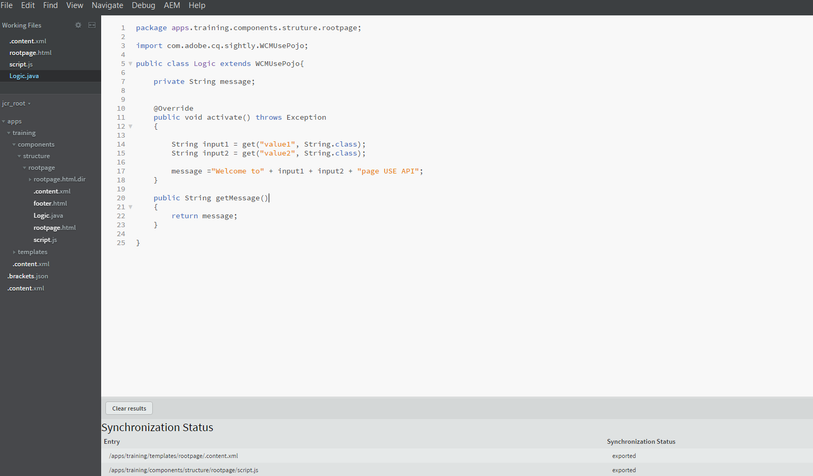
Task: Open the File menu
Action: click(7, 5)
